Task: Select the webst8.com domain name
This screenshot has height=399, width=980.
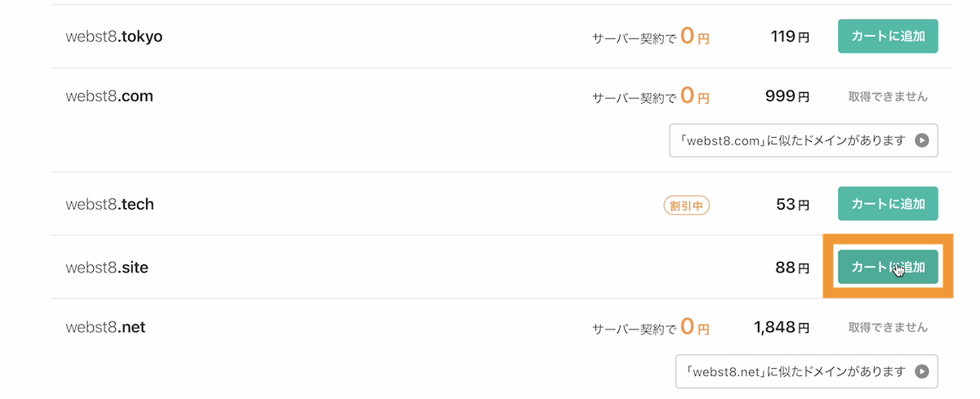Action: coord(109,96)
